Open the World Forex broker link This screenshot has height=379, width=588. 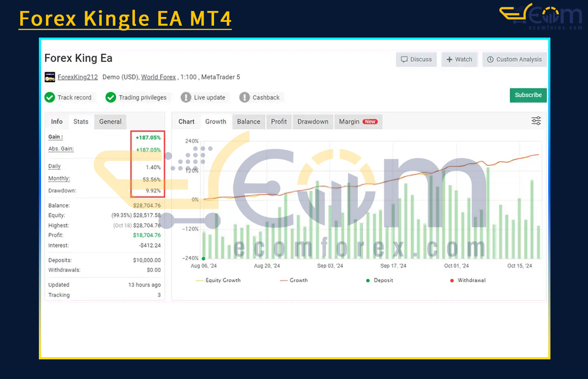point(159,77)
